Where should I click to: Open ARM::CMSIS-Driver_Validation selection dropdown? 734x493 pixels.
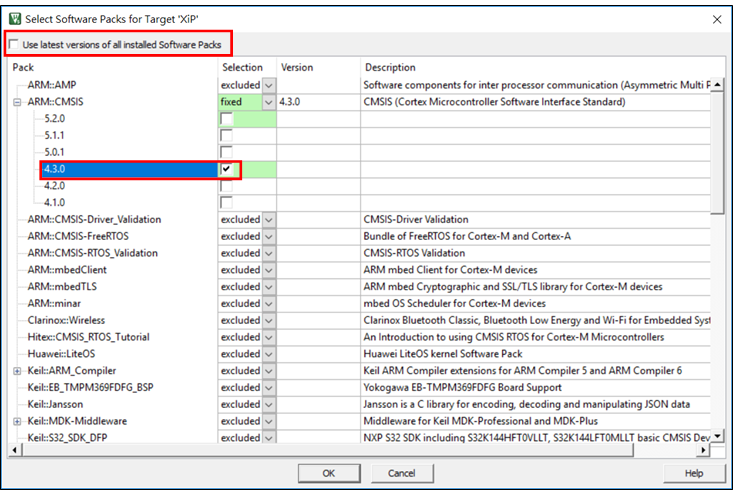tap(269, 220)
